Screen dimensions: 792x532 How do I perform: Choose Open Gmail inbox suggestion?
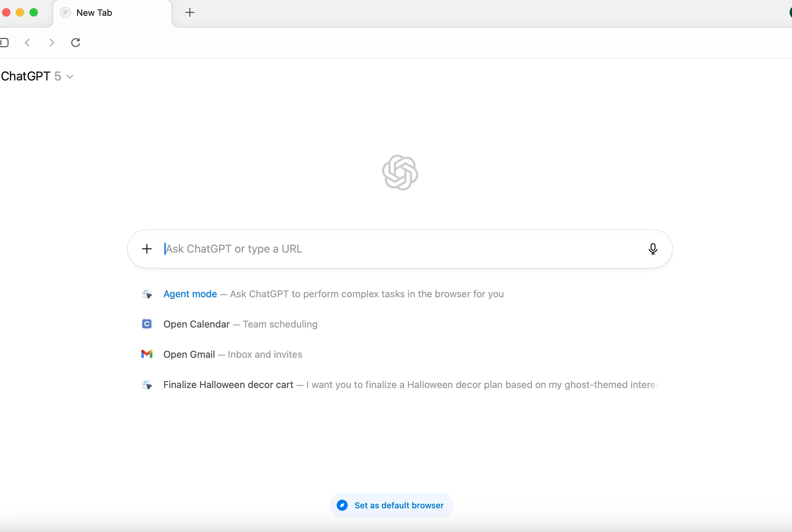(x=232, y=354)
